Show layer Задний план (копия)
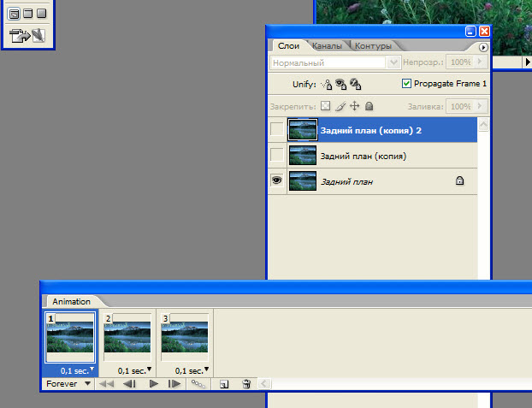 pos(277,155)
